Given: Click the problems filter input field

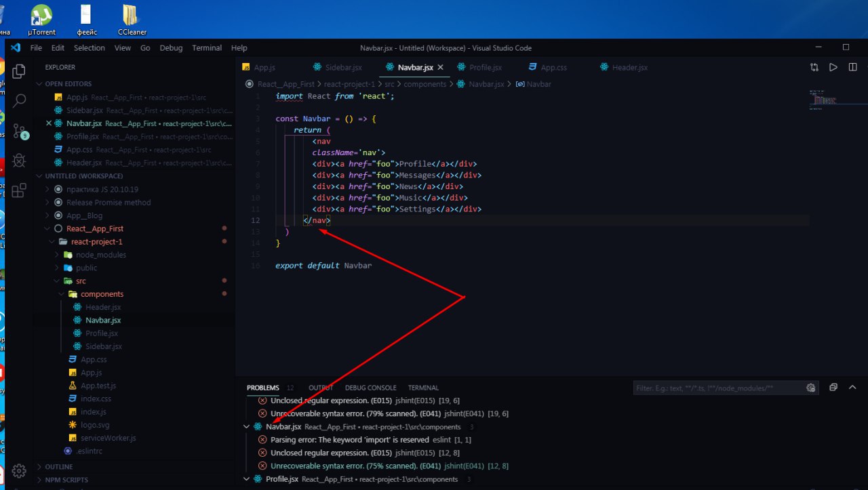Looking at the screenshot, I should pos(717,388).
